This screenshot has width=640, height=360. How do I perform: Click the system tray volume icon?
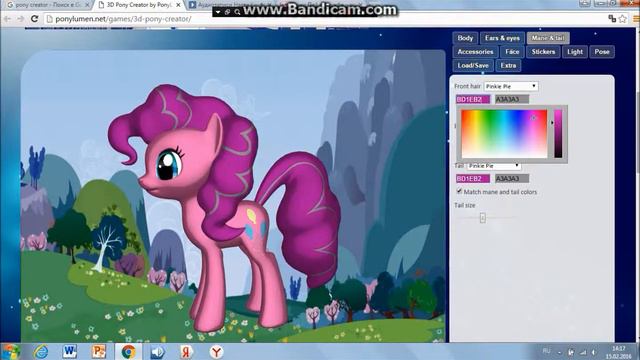click(x=594, y=352)
